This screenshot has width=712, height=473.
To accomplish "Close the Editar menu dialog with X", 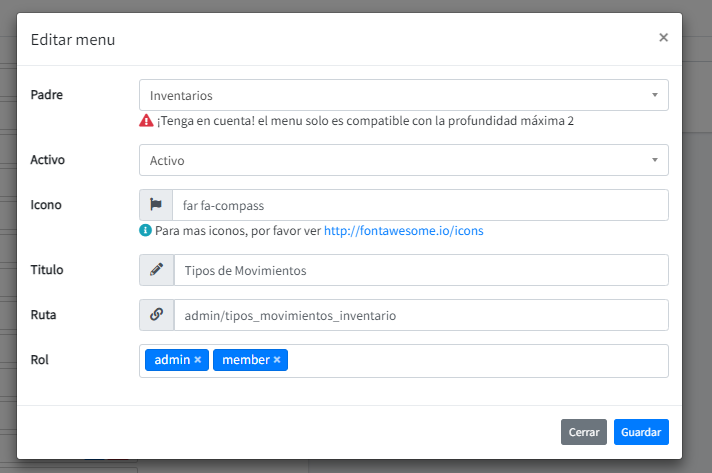I will tap(663, 38).
